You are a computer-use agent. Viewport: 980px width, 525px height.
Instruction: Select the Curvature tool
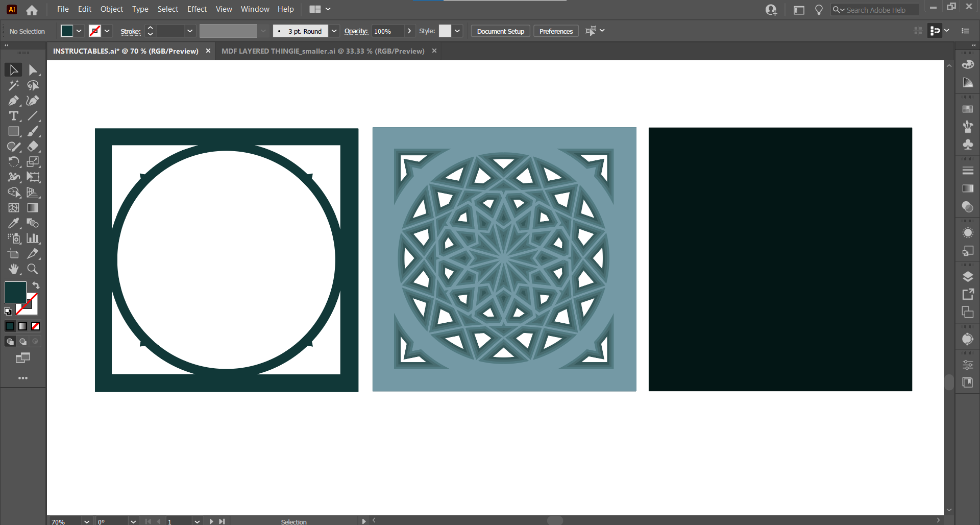point(33,101)
